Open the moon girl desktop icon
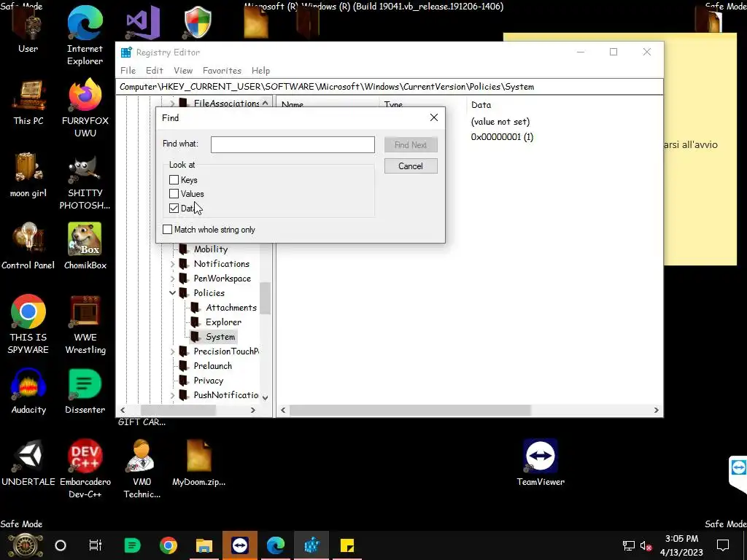 tap(28, 175)
